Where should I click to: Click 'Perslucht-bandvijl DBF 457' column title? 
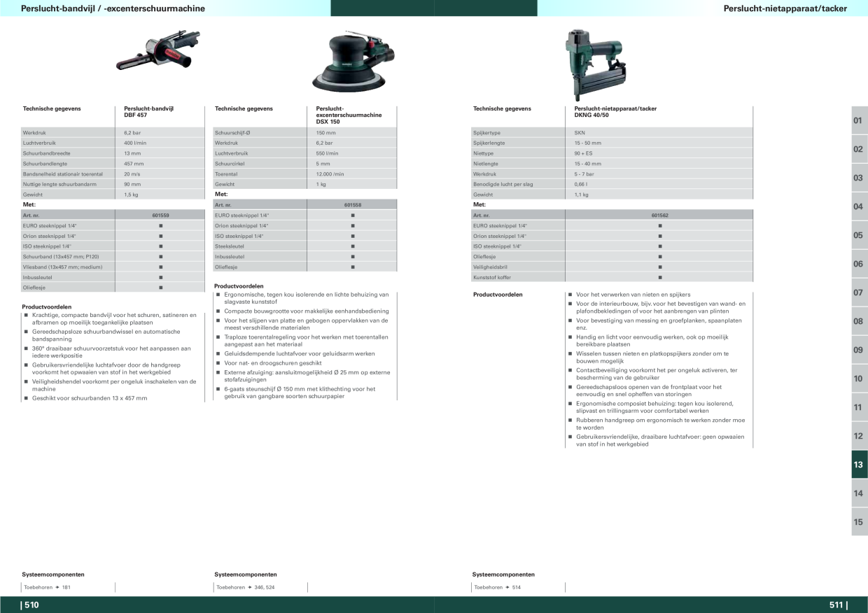(x=148, y=112)
